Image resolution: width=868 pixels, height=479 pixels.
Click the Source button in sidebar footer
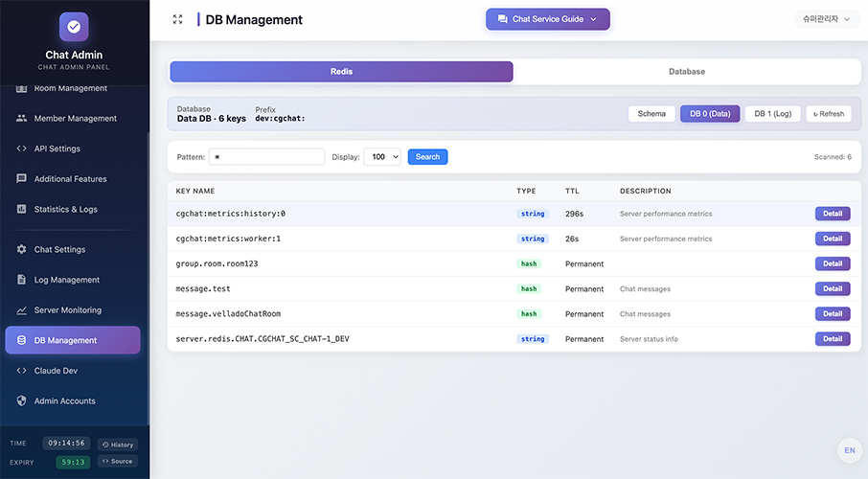coord(118,461)
